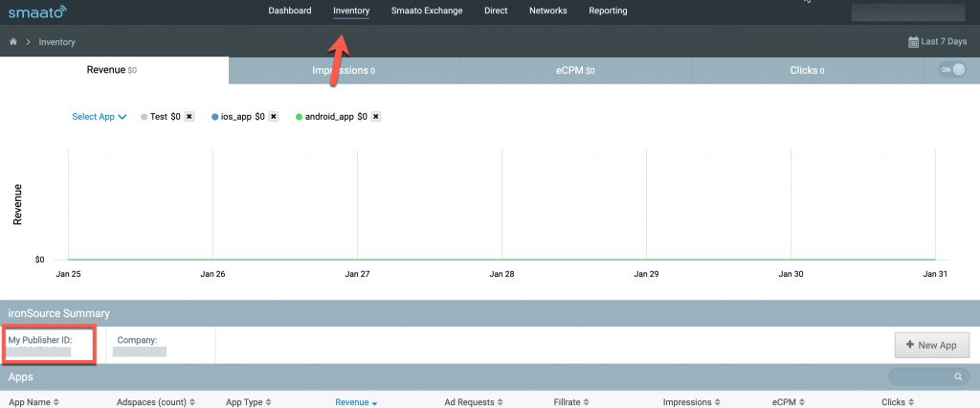Open the Dashboard menu item

click(x=289, y=11)
